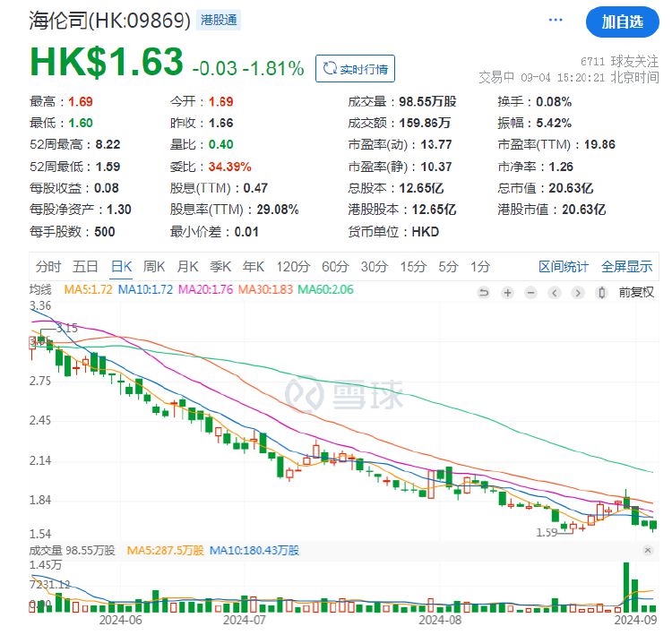Screen dimensions: 672x635
Task: Click the 股息率(TTM) 29.08% value
Action: click(x=277, y=210)
